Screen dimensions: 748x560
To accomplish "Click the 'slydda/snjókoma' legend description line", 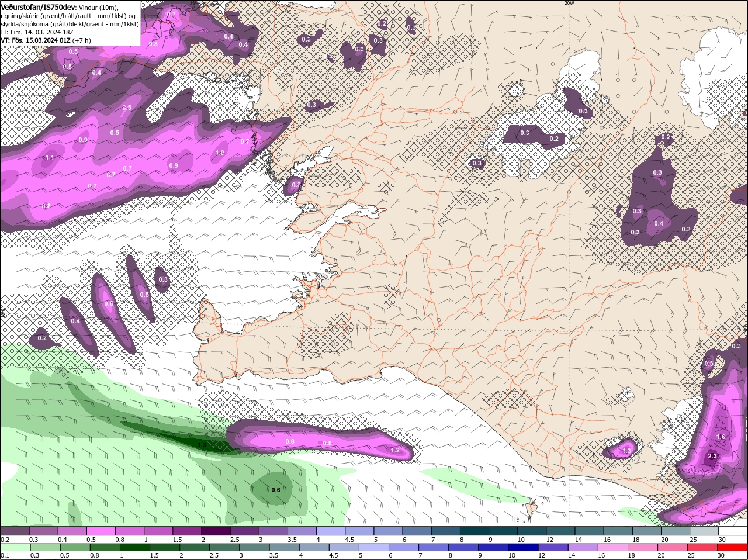I will tap(70, 24).
